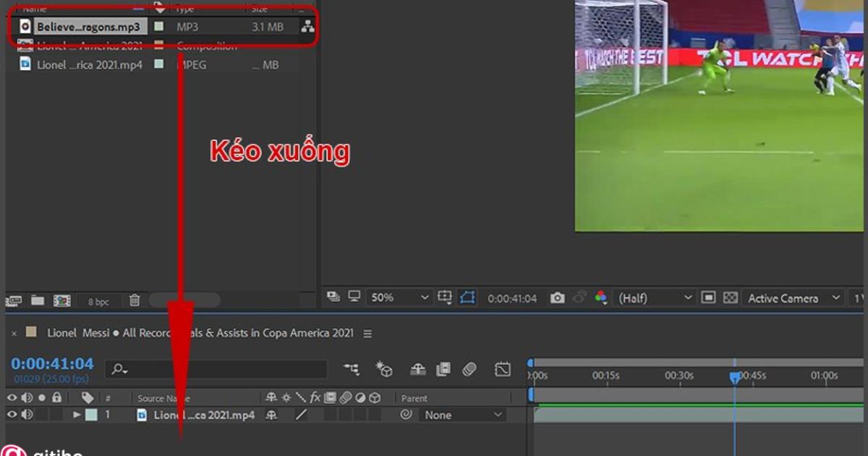The width and height of the screenshot is (868, 456).
Task: Mute audio on the Lionel ...ca 2021.mp4 layer
Action: (26, 415)
